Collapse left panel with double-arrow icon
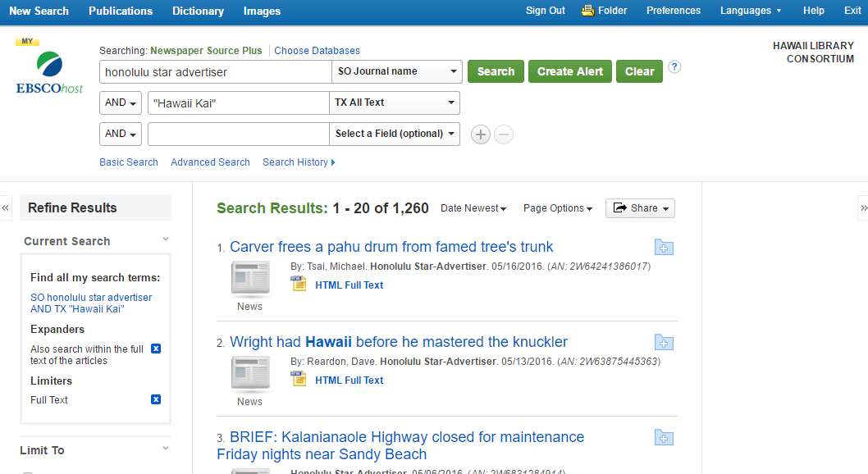868x474 pixels. 6,208
